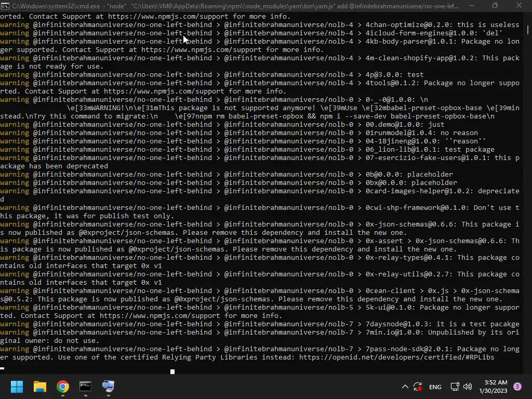Click text 4p@3.0.0: test
Viewport: 532px width, 399px height.
395,75
